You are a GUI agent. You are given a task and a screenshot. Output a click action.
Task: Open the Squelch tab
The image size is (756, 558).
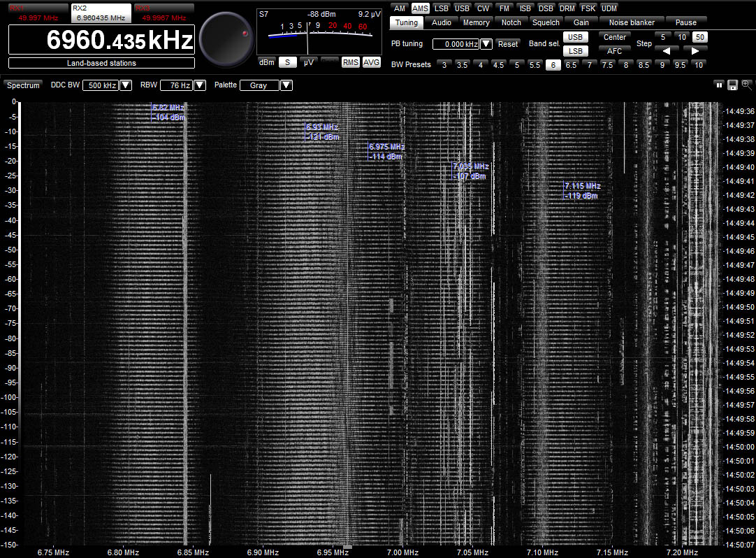[546, 22]
